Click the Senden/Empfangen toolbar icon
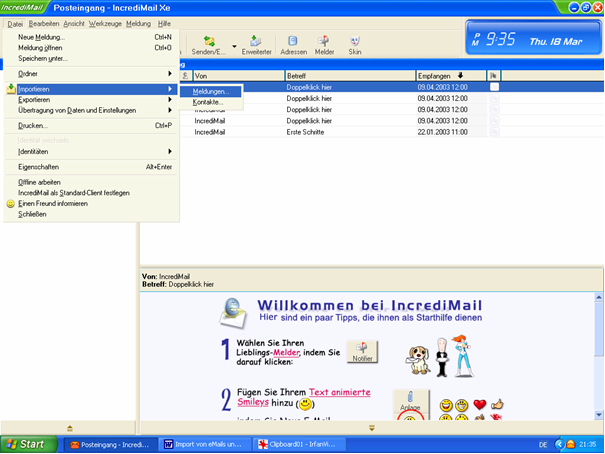The width and height of the screenshot is (605, 454). [x=209, y=41]
